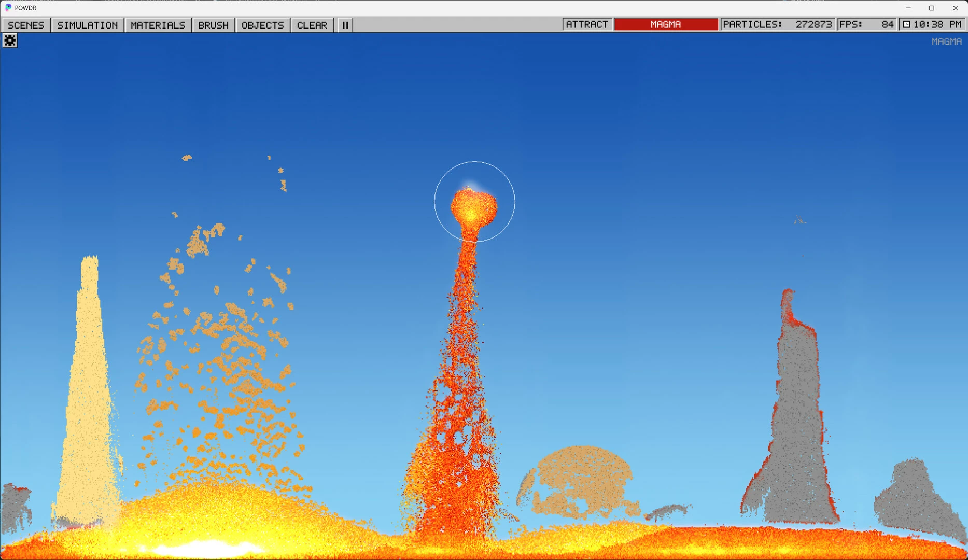This screenshot has width=968, height=560.
Task: Click the red MAGMA material swatch
Action: pyautogui.click(x=666, y=24)
